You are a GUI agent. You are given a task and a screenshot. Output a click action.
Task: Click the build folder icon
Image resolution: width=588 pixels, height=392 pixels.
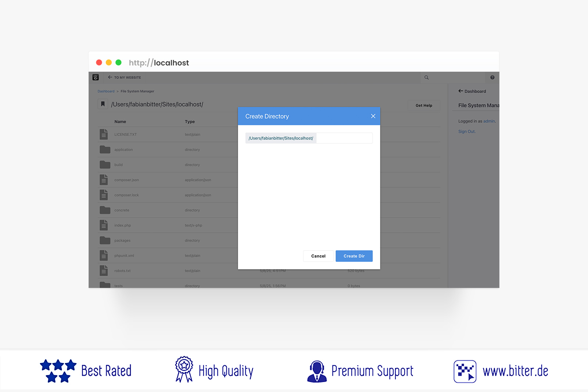click(x=105, y=164)
